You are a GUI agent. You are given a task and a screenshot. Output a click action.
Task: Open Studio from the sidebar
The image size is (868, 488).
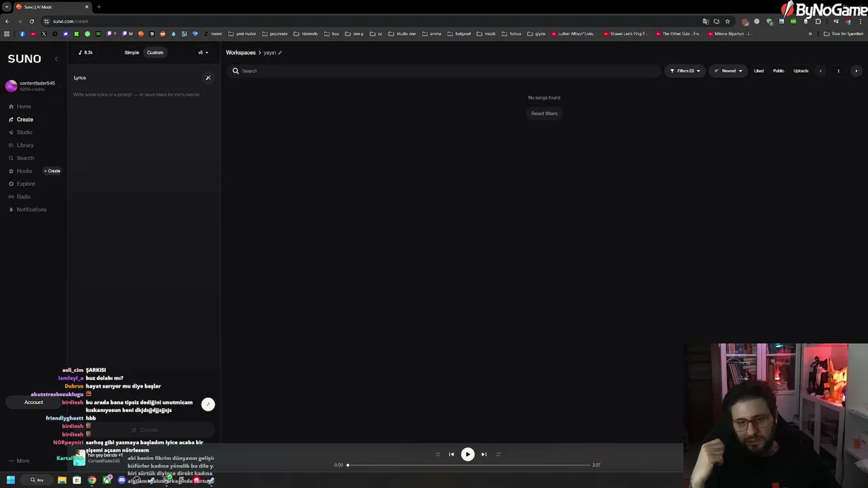pos(20,132)
